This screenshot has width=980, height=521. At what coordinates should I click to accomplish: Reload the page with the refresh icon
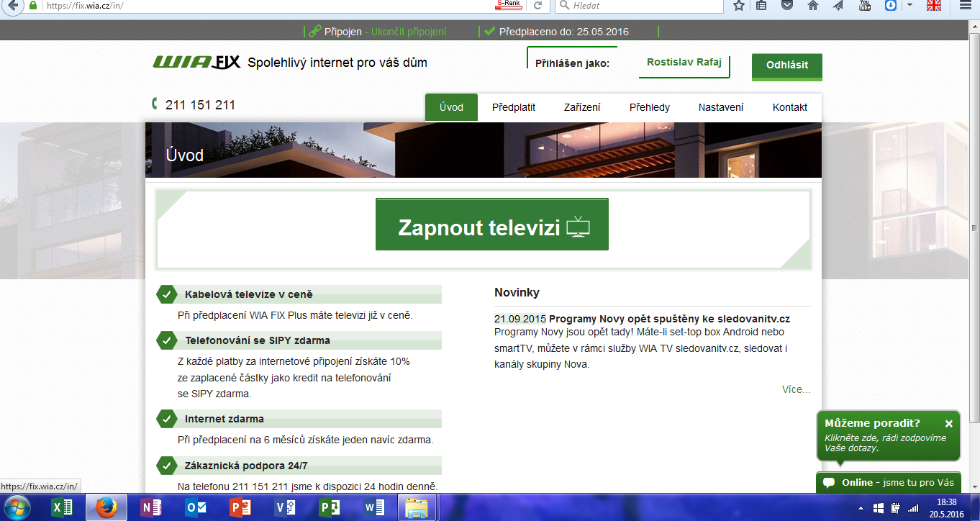(537, 6)
